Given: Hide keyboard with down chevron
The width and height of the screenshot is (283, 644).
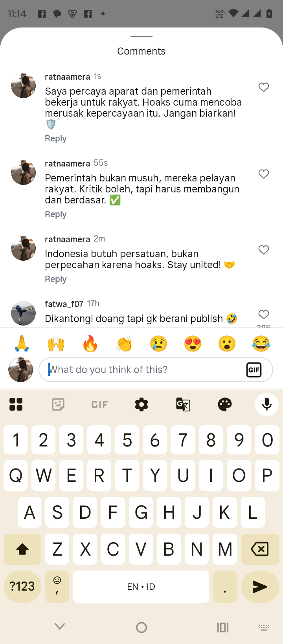Looking at the screenshot, I should click(60, 626).
